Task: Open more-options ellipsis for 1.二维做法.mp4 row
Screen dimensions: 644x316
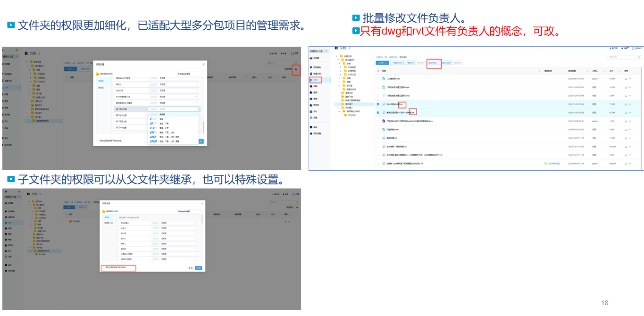Action: (x=630, y=79)
